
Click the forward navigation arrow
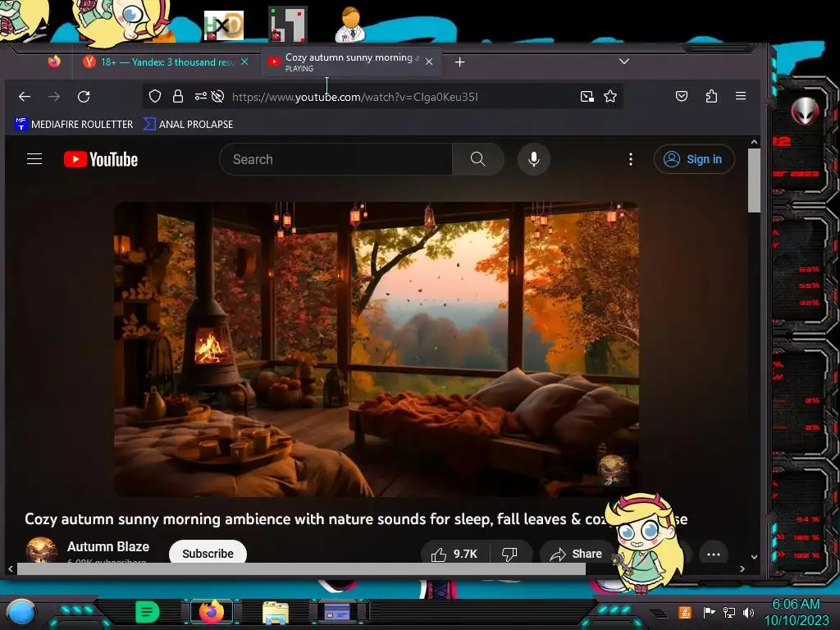54,97
